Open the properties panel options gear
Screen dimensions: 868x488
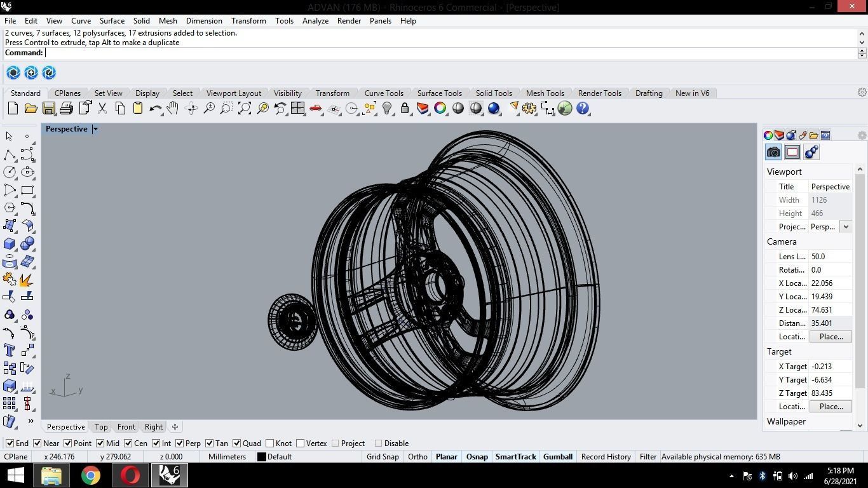point(862,135)
